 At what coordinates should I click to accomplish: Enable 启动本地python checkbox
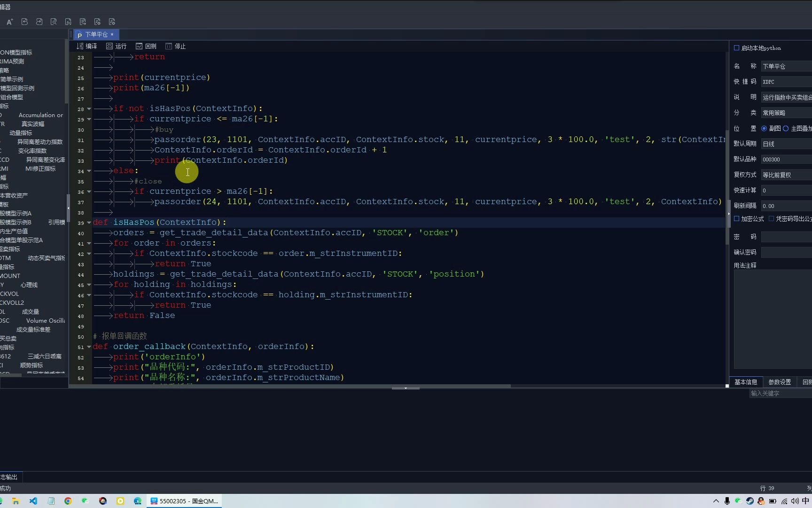737,48
